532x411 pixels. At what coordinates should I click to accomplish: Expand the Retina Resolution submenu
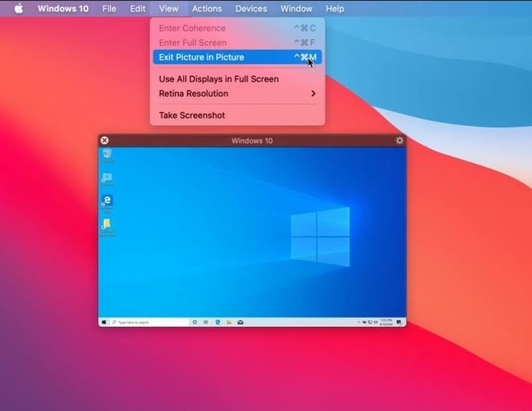[237, 93]
